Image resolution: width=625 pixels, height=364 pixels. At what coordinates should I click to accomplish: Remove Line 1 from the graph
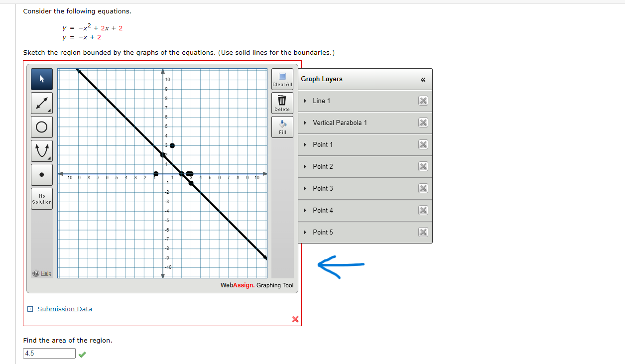pyautogui.click(x=423, y=101)
